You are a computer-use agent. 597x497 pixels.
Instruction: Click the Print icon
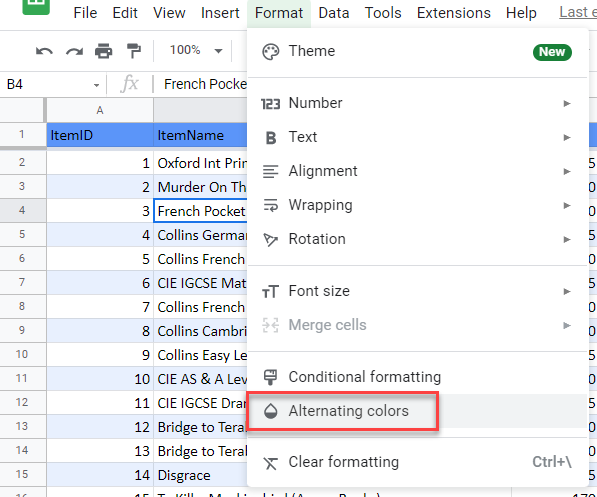pyautogui.click(x=104, y=51)
